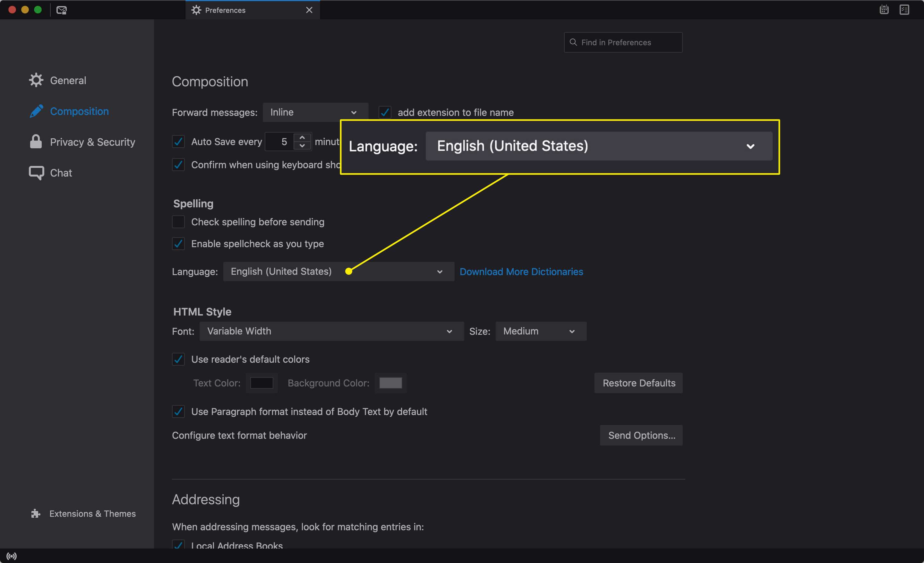Open the Font dropdown set to Variable Width
This screenshot has height=563, width=924.
tap(331, 331)
